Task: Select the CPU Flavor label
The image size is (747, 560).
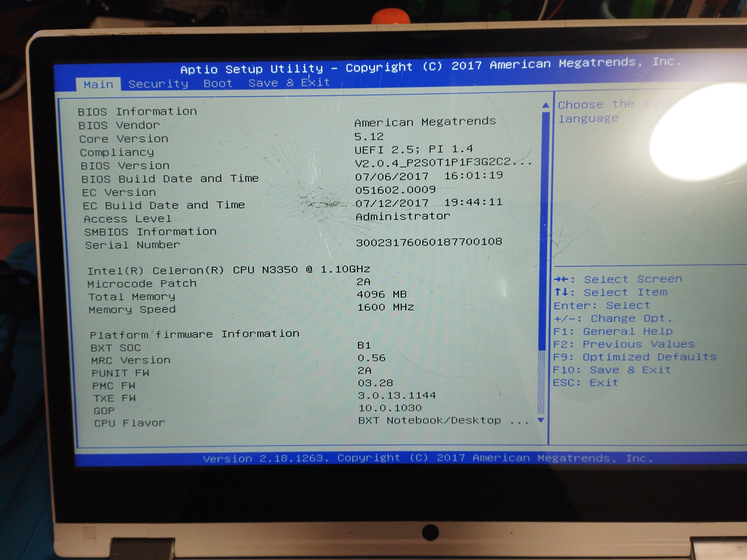Action: [130, 423]
